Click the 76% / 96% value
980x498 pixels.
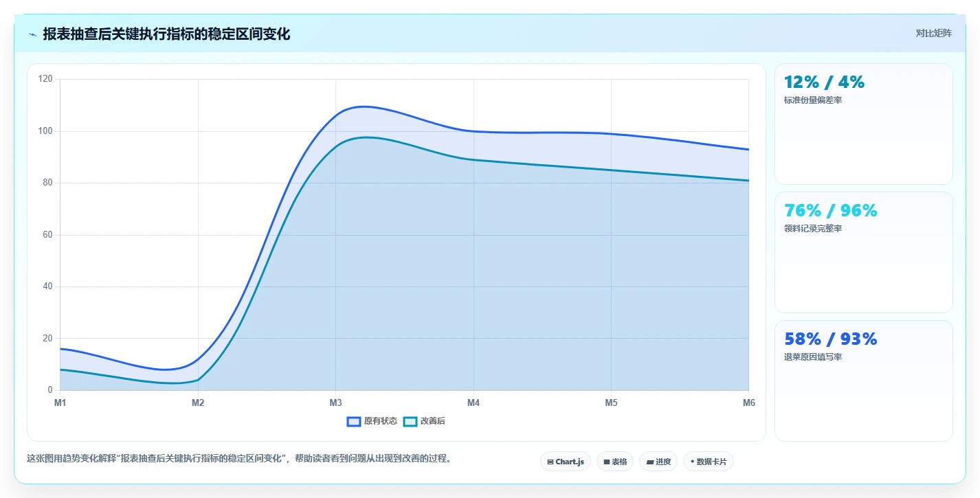830,211
